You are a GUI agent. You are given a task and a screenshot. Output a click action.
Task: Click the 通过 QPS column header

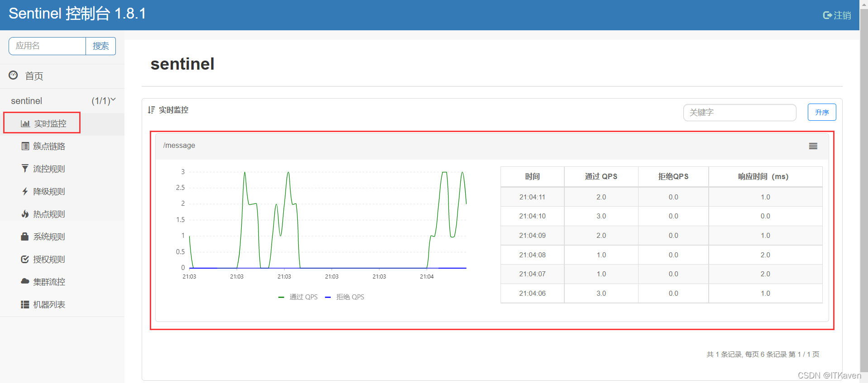point(601,176)
